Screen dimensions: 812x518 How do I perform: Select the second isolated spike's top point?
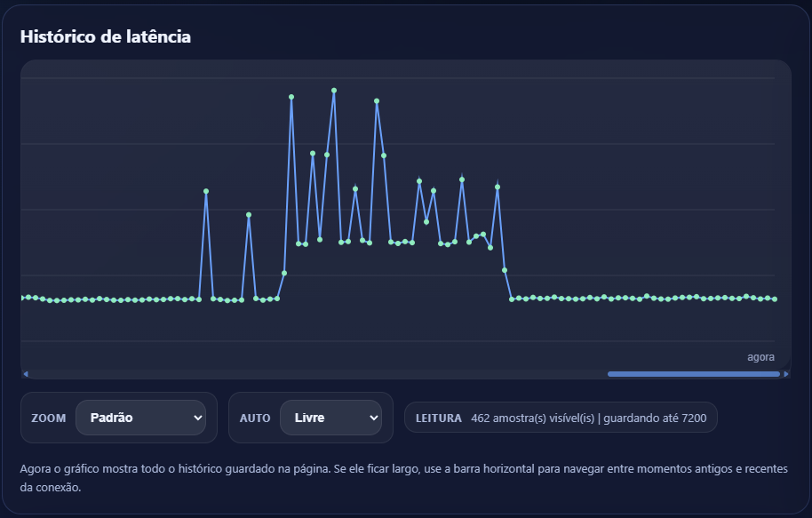[x=249, y=215]
